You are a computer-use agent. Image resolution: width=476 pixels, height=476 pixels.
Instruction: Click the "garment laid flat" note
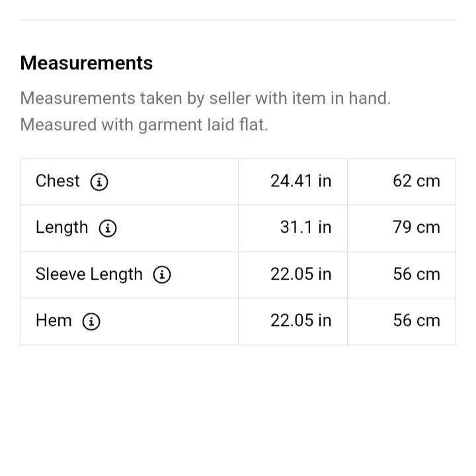[x=144, y=125]
